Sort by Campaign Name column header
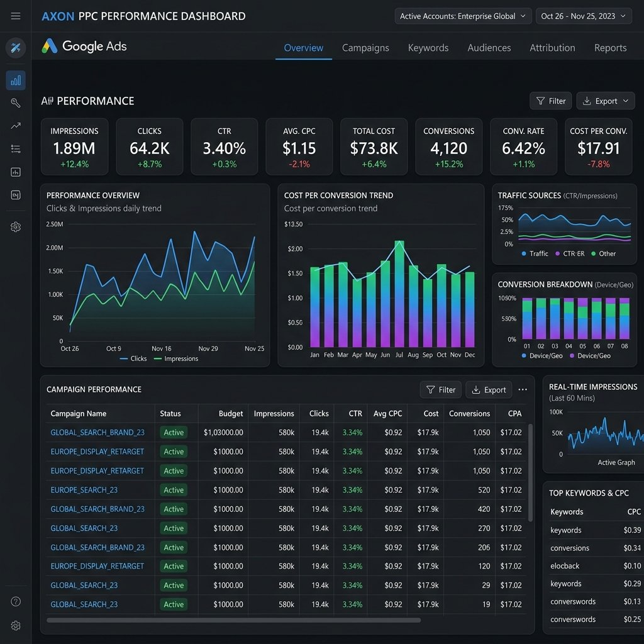Screen dimensions: 644x644 tap(79, 413)
